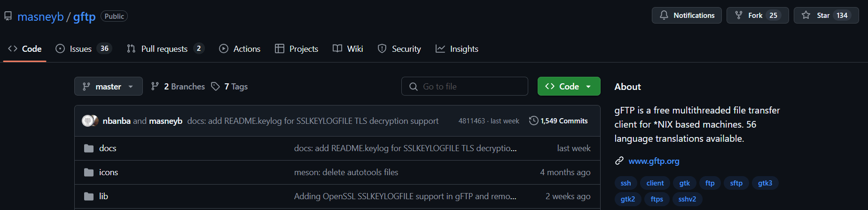Image resolution: width=868 pixels, height=210 pixels.
Task: Open 'Adding OpenSSL SSLKEYLOGFILE support' commit
Action: [405, 196]
